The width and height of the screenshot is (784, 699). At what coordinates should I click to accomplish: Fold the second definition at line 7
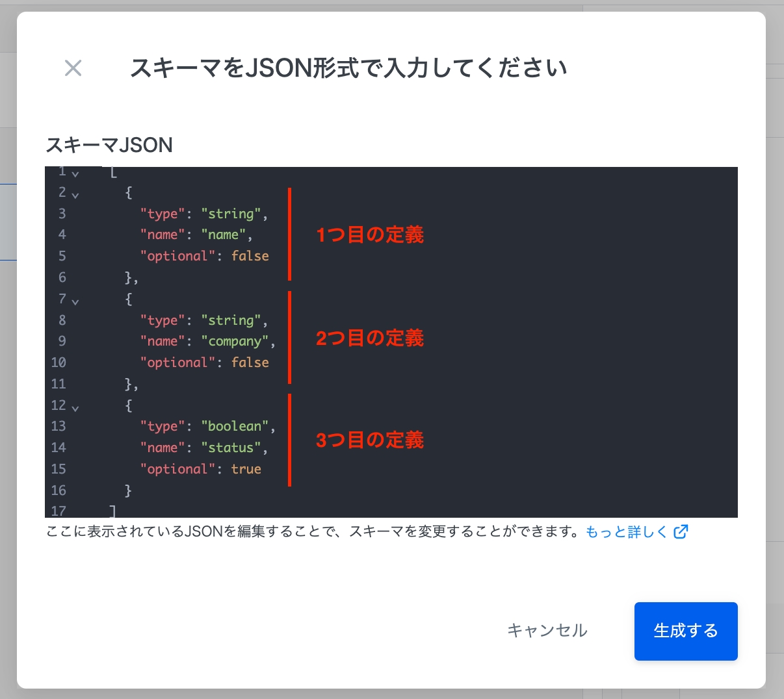[x=75, y=301]
